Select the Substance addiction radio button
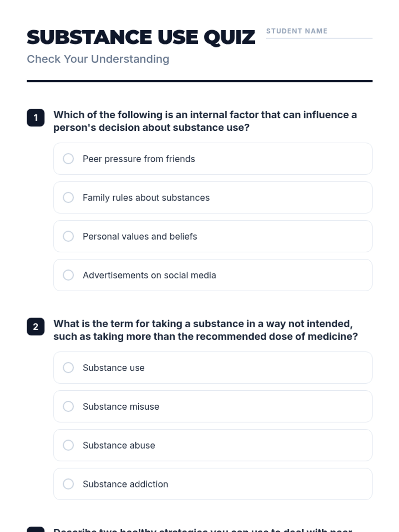Screen dimensions: 399x532 click(x=68, y=484)
